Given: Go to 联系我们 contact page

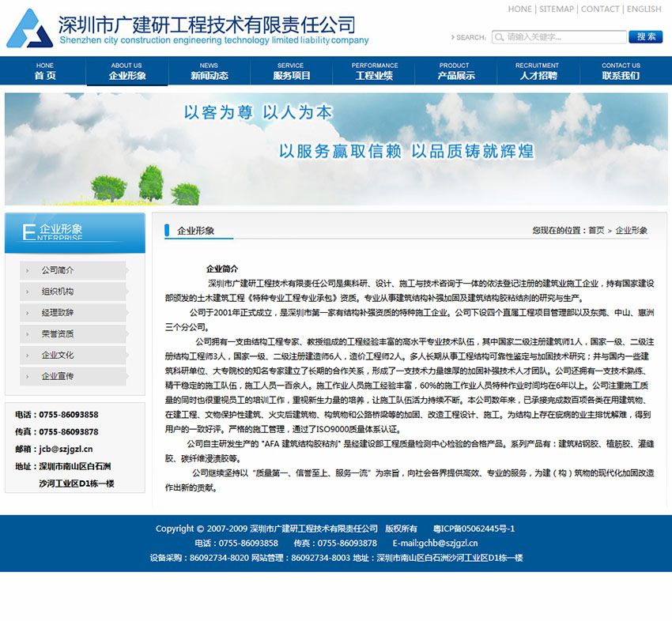Looking at the screenshot, I should 621,71.
